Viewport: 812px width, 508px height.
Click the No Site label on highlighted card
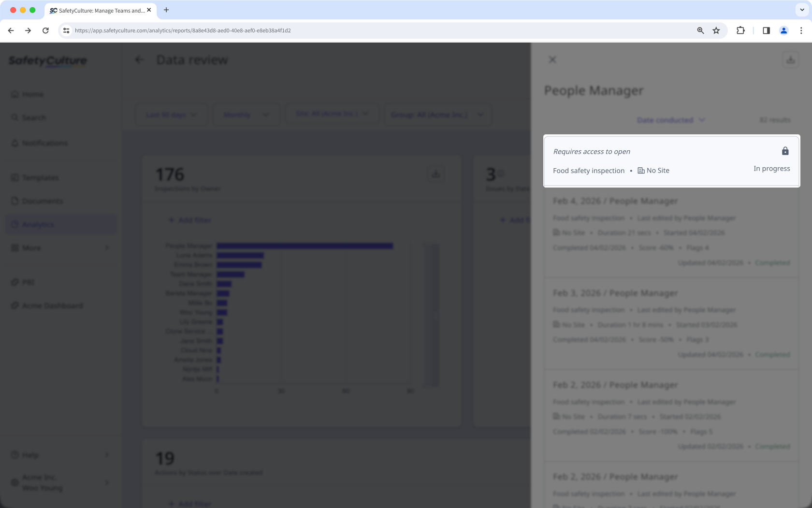(653, 171)
